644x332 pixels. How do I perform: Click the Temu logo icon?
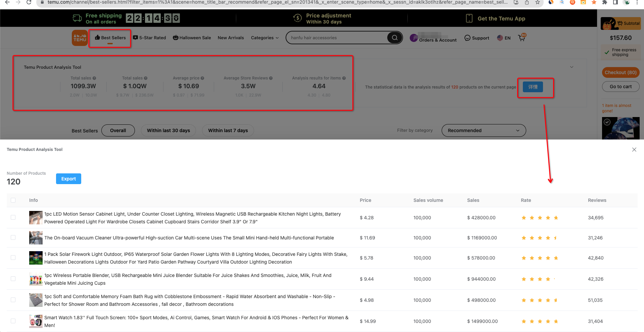80,38
